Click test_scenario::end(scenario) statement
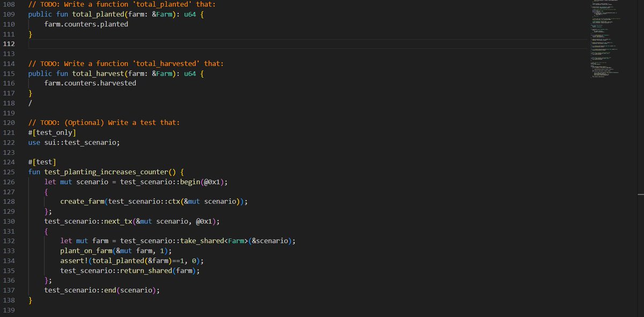Image resolution: width=644 pixels, height=317 pixels. pos(102,290)
